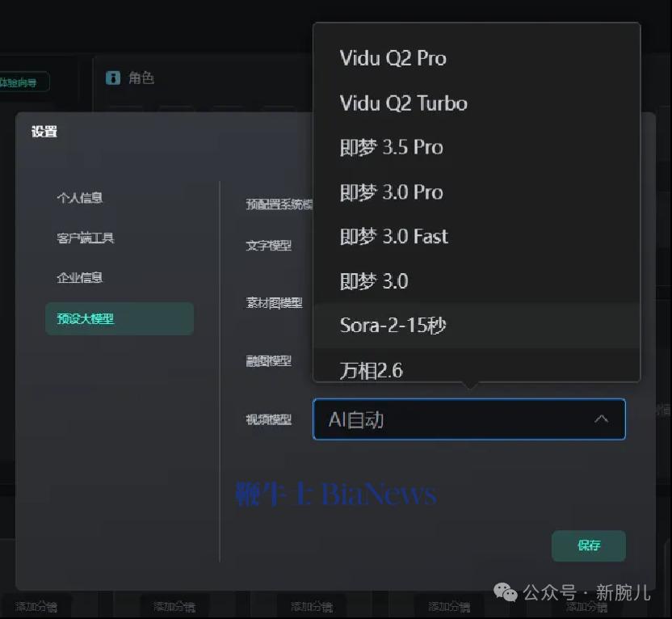Click the 体验向导 button

[23, 82]
